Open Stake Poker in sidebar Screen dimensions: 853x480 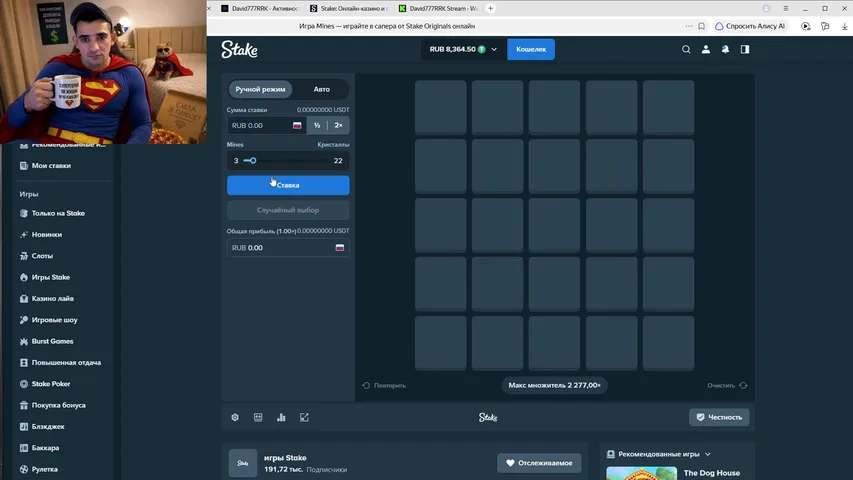[51, 384]
